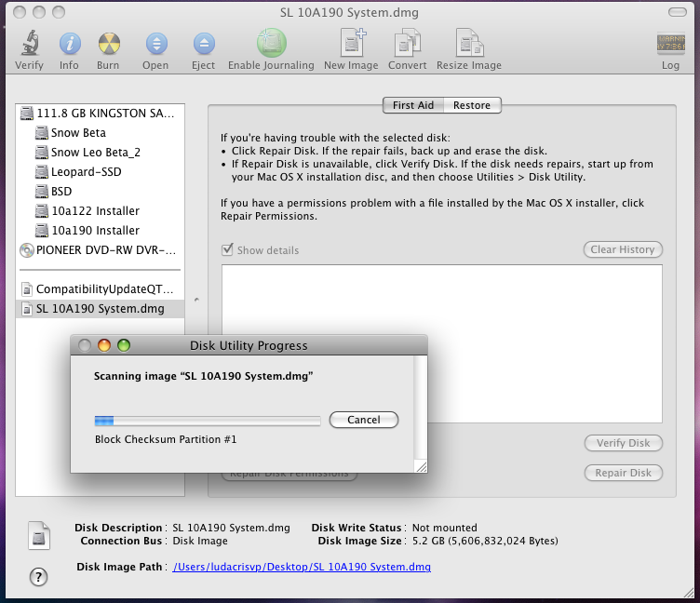The width and height of the screenshot is (700, 603).
Task: Click the toolbar toggle pill button
Action: pyautogui.click(x=678, y=12)
